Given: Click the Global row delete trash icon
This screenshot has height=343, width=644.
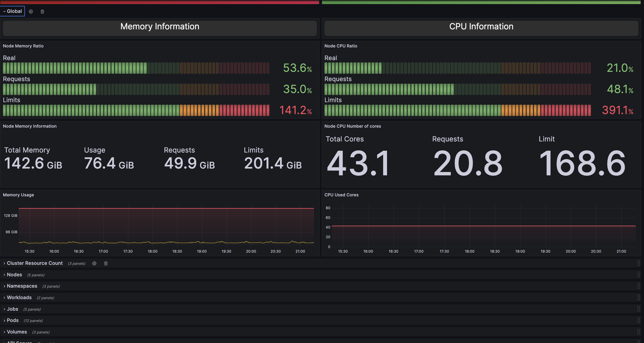Looking at the screenshot, I should tap(42, 12).
